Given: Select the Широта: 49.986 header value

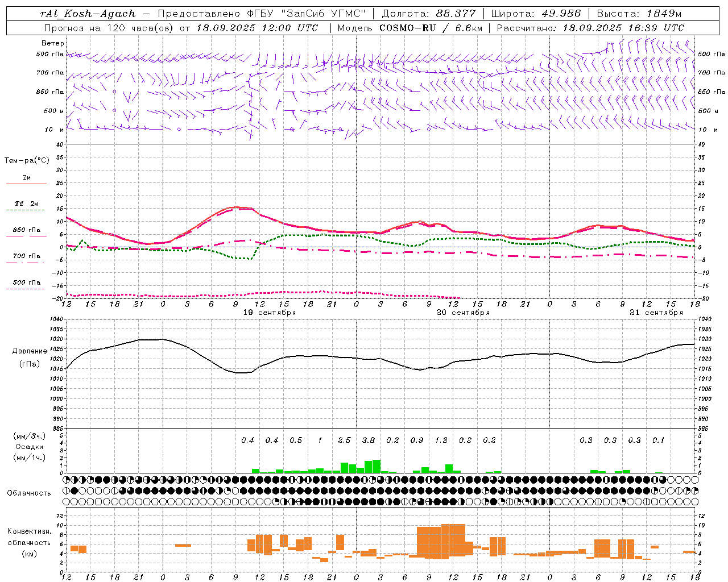Looking at the screenshot, I should 536,14.
